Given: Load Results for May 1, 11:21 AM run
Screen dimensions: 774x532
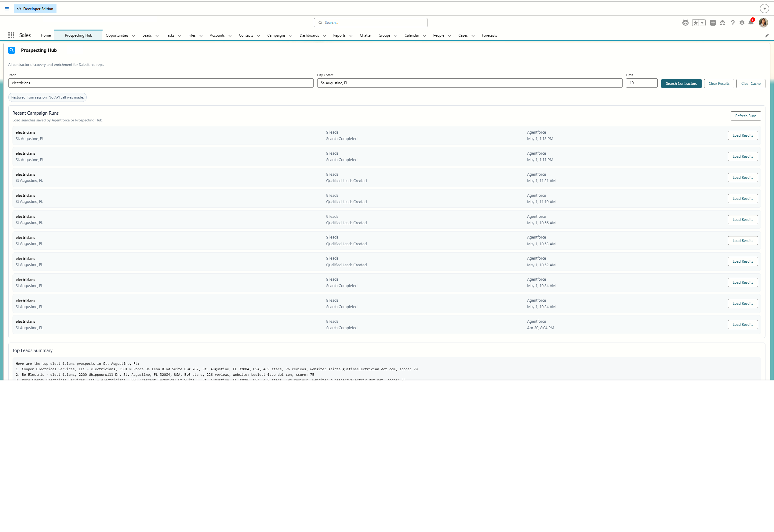Looking at the screenshot, I should point(743,177).
